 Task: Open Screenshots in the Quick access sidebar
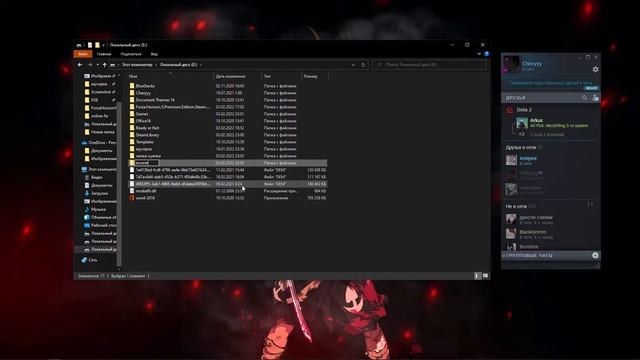[100, 92]
